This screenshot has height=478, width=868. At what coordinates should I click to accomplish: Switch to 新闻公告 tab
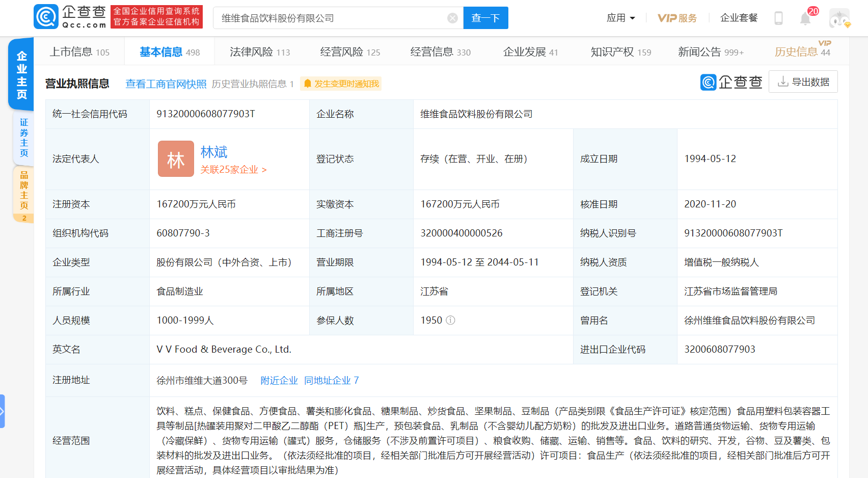click(x=711, y=52)
